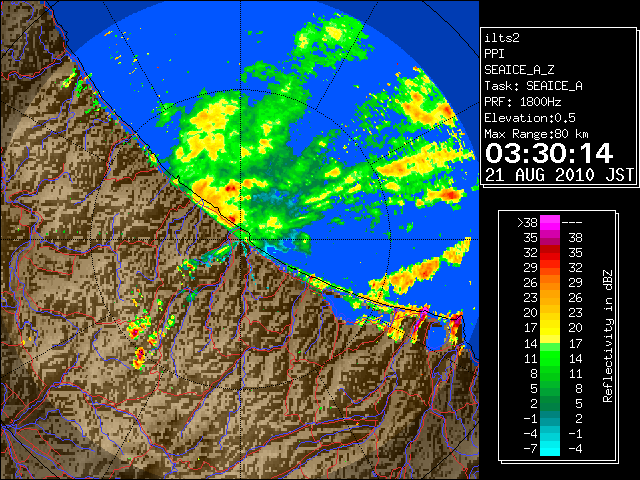The width and height of the screenshot is (640, 480).
Task: Click the "---" legend entry
Action: click(572, 223)
